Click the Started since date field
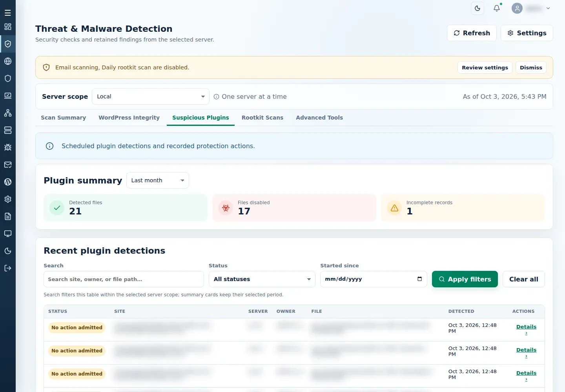565x392 pixels. (x=374, y=279)
